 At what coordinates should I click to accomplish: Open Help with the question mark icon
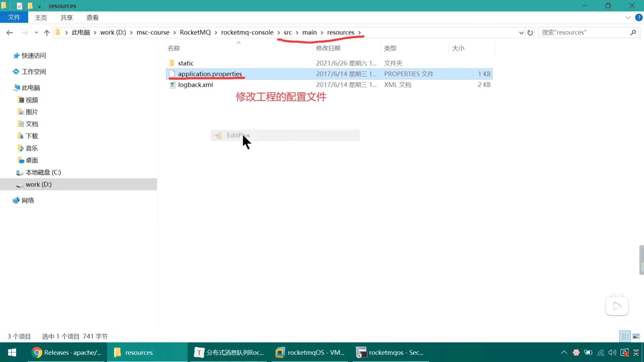click(639, 17)
